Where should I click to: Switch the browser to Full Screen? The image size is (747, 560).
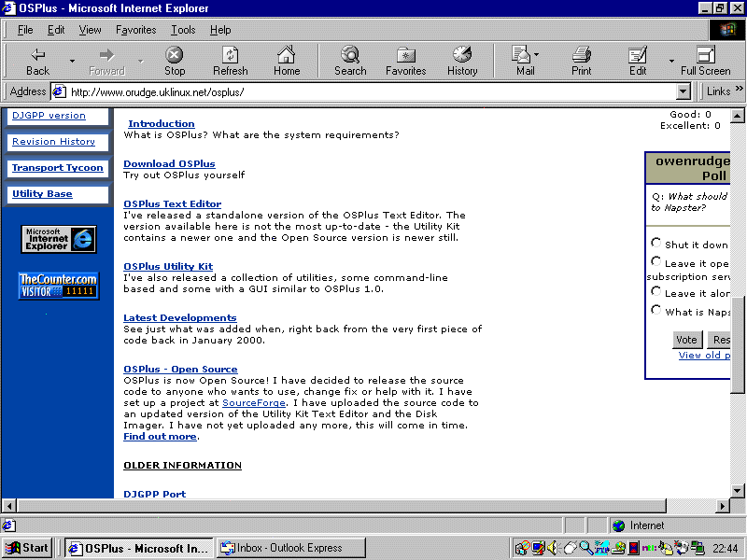[706, 62]
